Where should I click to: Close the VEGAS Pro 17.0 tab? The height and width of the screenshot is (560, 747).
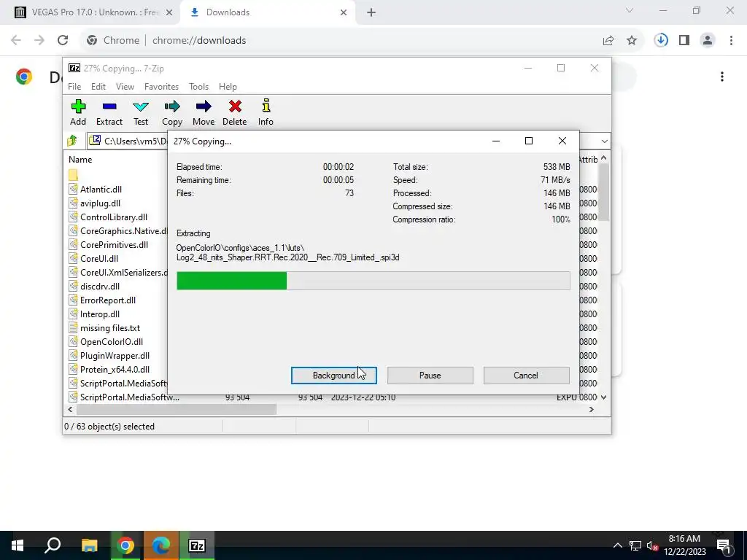(169, 12)
